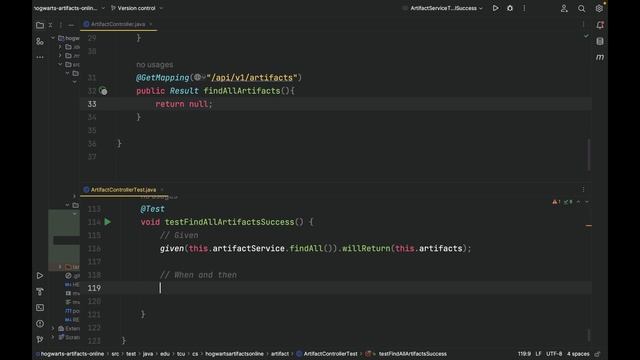Open the project name dropdown
Viewport: 640px width, 360px height.
click(69, 8)
